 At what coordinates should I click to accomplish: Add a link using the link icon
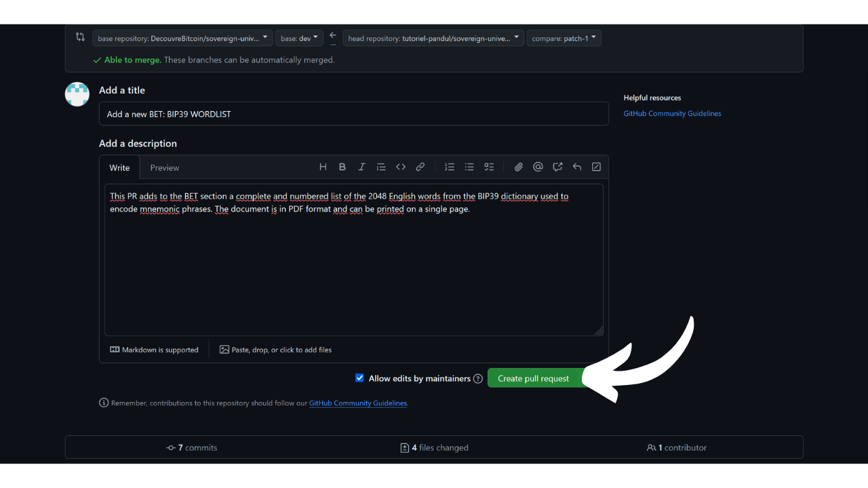pyautogui.click(x=420, y=167)
